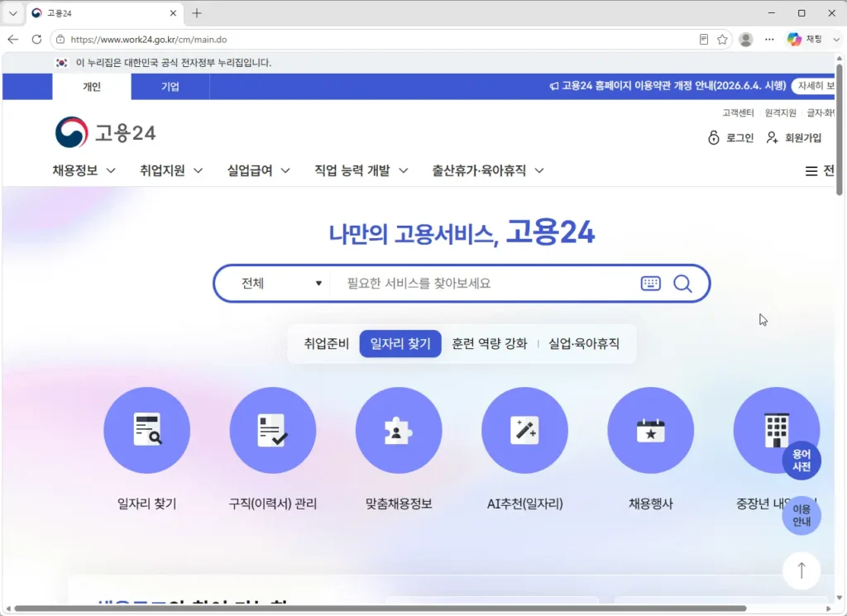Select the 훈련 역량 강화 tab
The height and width of the screenshot is (616, 847).
click(x=490, y=343)
